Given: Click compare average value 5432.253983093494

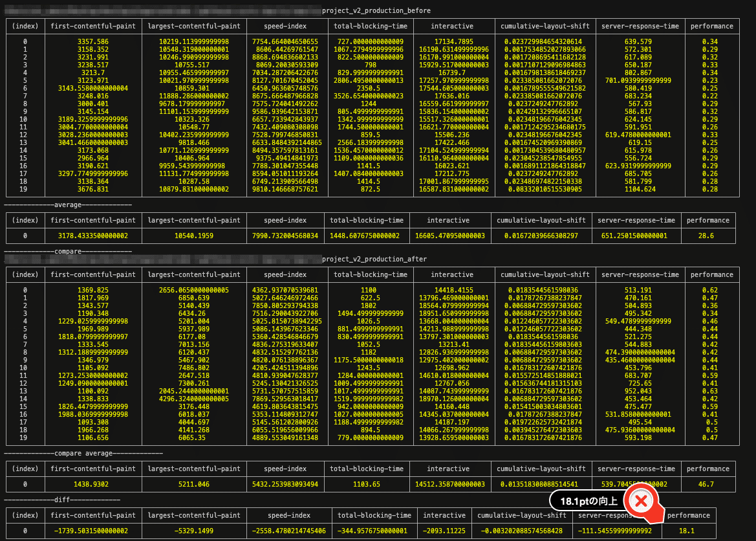Looking at the screenshot, I should (285, 484).
